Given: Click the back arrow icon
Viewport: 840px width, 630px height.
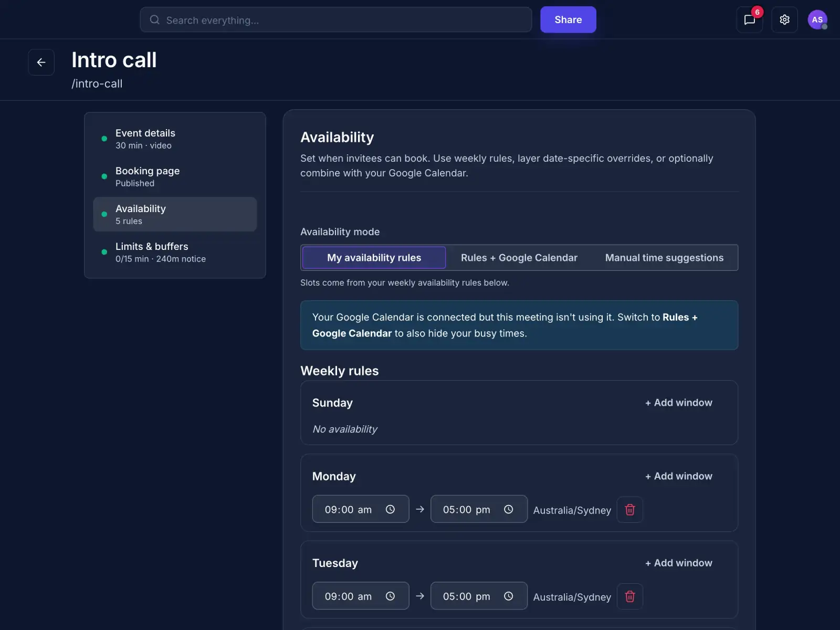Looking at the screenshot, I should click(41, 62).
